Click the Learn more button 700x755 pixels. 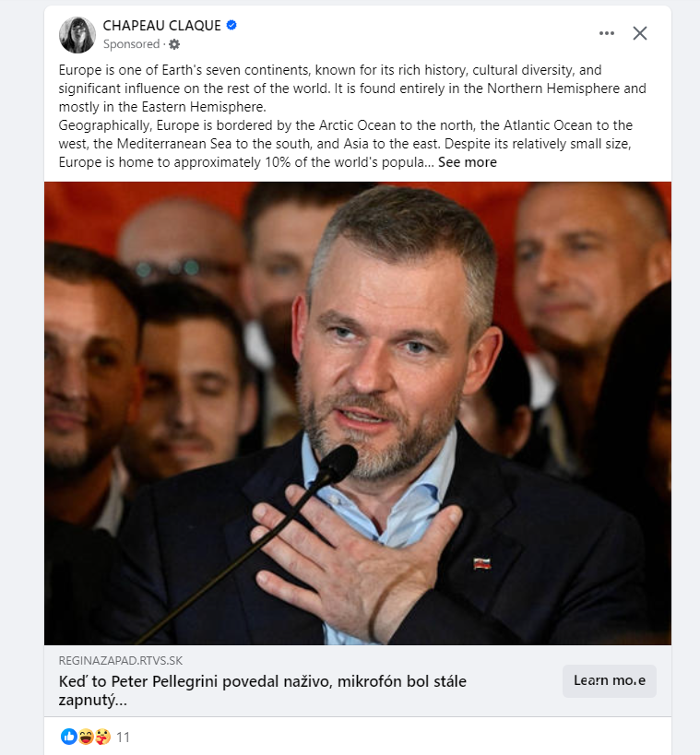609,681
